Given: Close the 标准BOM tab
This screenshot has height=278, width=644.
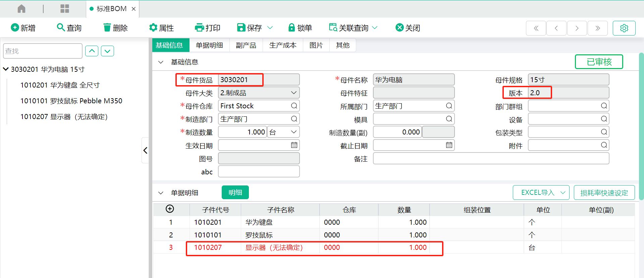Looking at the screenshot, I should (133, 9).
